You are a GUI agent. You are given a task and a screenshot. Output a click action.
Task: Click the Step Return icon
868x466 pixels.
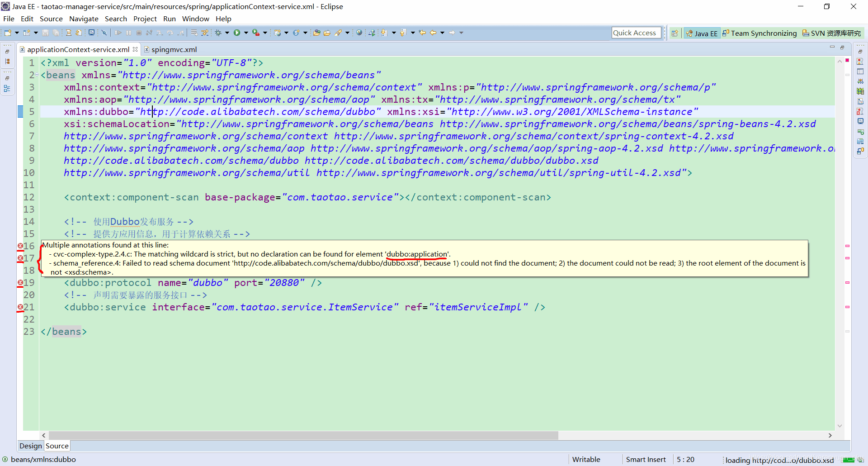(180, 33)
